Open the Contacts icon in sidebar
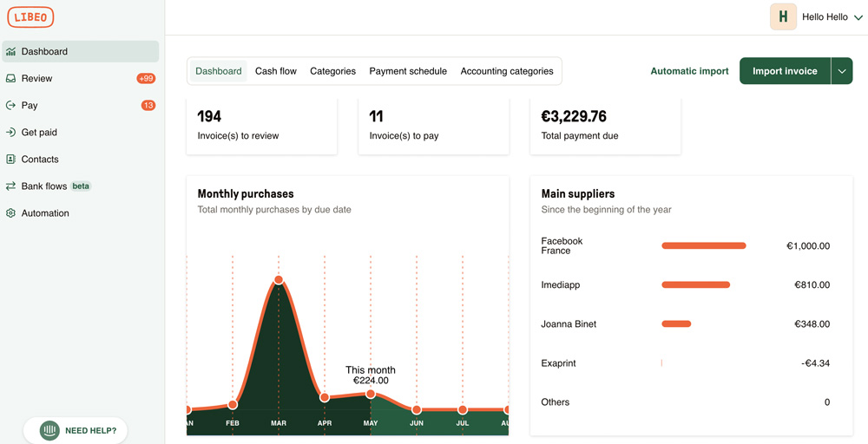The width and height of the screenshot is (868, 444). pos(10,160)
